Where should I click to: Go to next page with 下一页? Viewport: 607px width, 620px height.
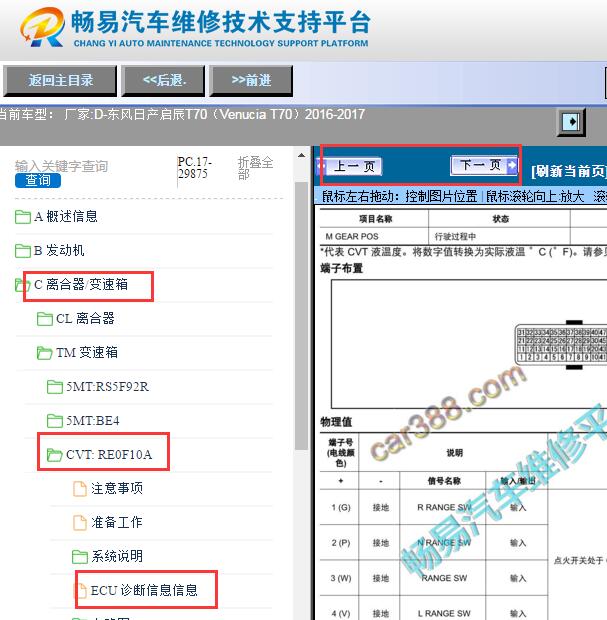[484, 165]
